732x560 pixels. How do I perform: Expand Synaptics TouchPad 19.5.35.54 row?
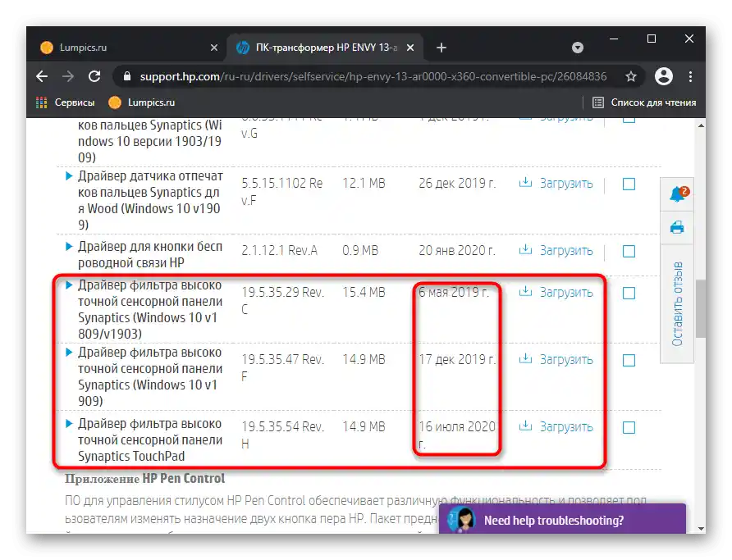pos(69,423)
